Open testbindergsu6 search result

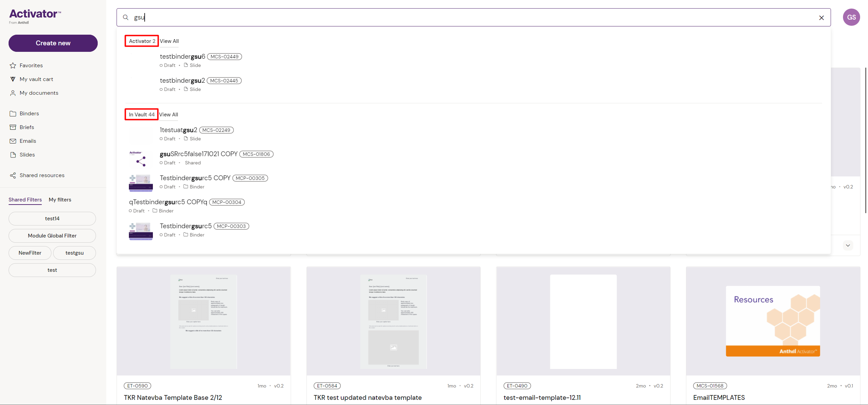point(182,57)
